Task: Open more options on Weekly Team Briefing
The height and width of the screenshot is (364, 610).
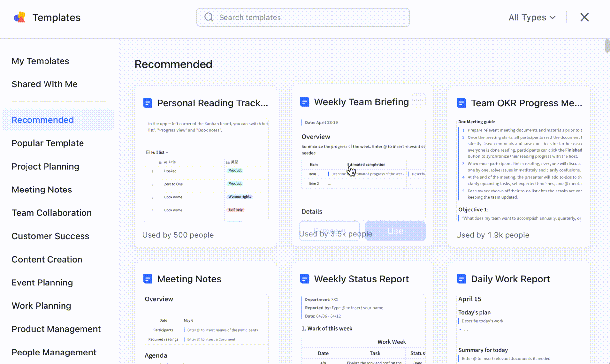Action: (x=418, y=100)
